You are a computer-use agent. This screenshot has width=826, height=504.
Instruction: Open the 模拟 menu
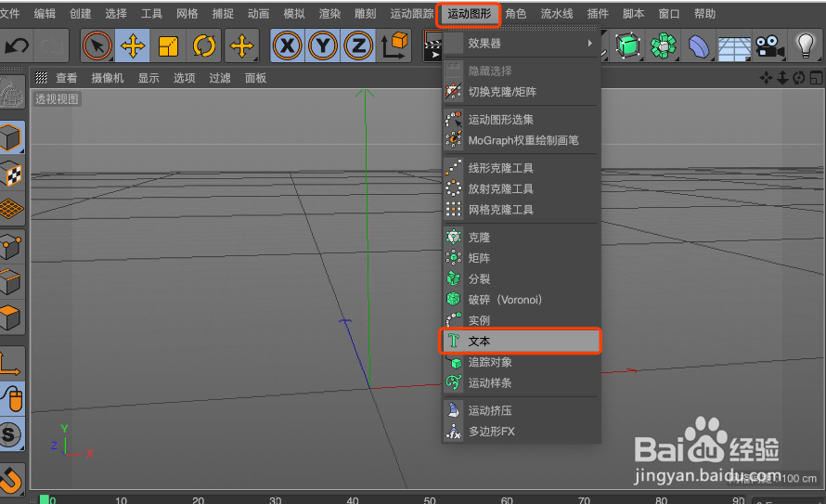294,14
